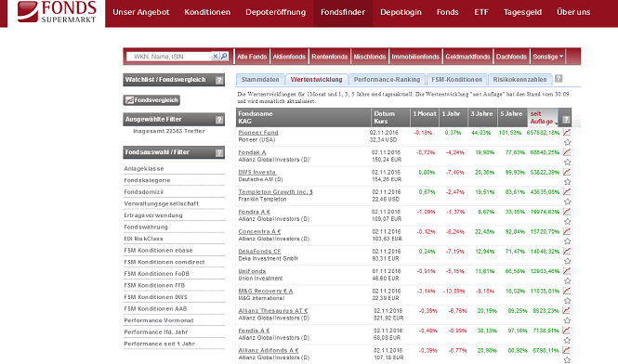Open the Depoteröffnung menu item

(275, 12)
